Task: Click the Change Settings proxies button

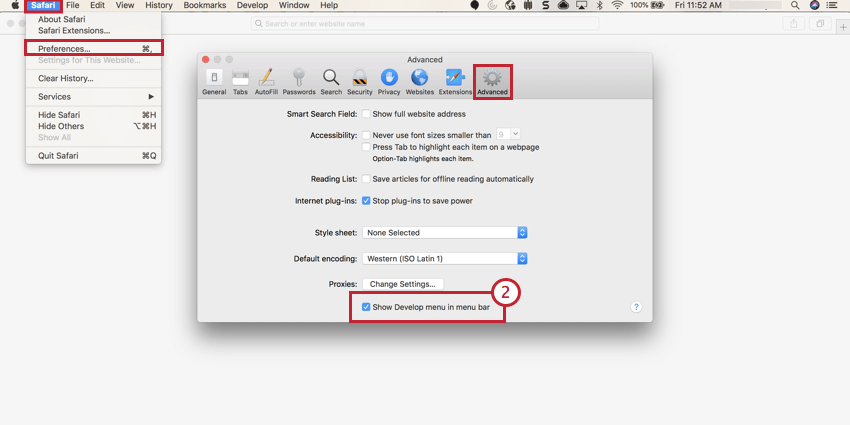Action: [x=403, y=284]
